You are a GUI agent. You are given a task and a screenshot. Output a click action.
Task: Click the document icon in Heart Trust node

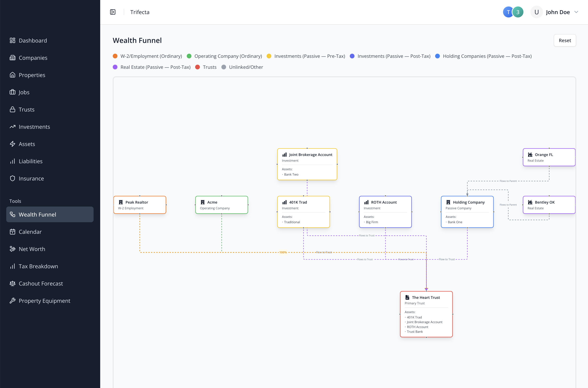407,297
